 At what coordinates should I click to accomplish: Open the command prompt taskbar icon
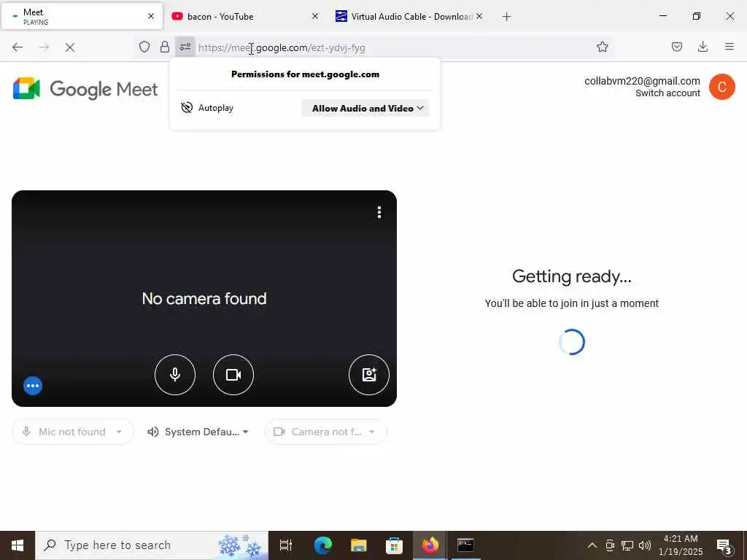[465, 545]
